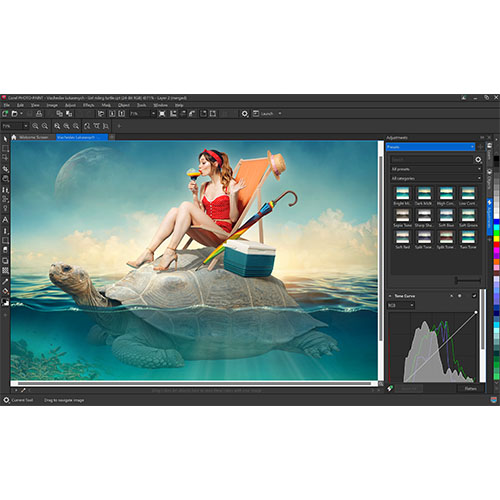Select the Text tool A icon
The height and width of the screenshot is (500, 500).
click(5, 220)
